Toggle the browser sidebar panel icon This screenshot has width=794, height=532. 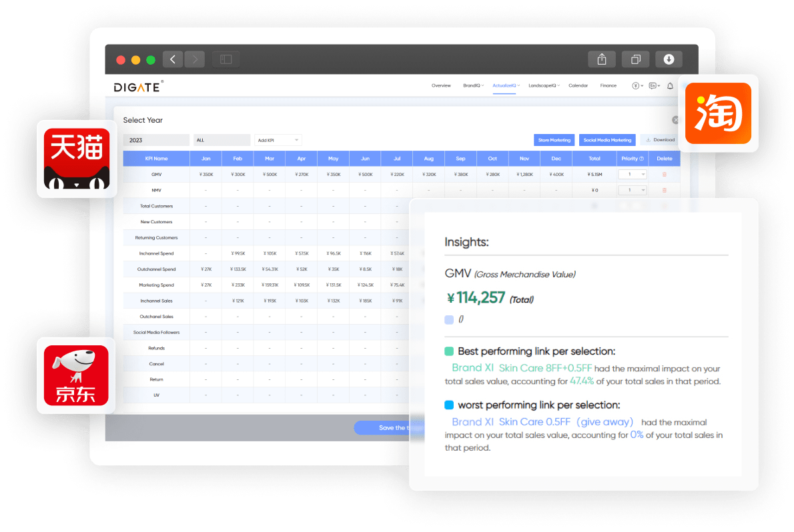click(x=226, y=59)
